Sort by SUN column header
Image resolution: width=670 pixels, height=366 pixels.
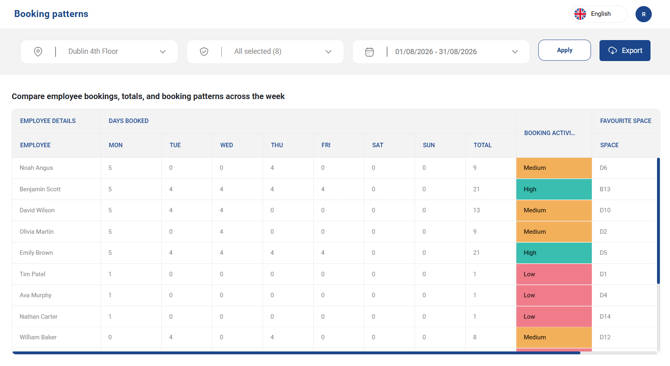429,145
